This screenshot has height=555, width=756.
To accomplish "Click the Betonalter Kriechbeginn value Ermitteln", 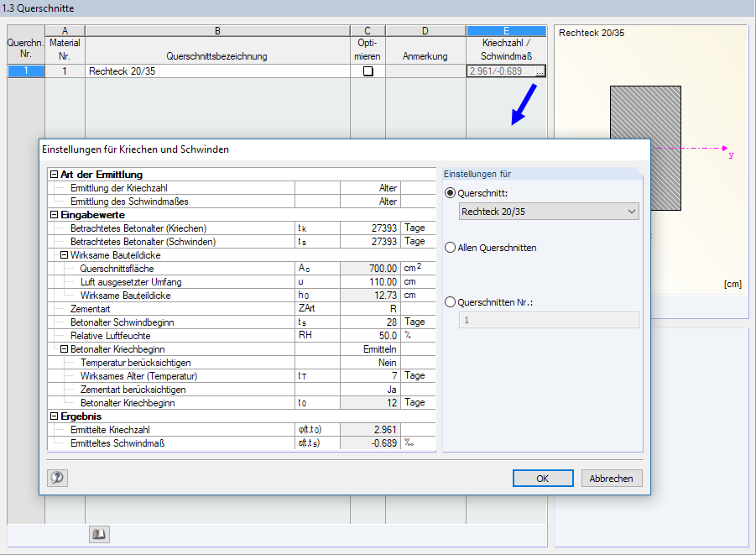I will pos(370,349).
